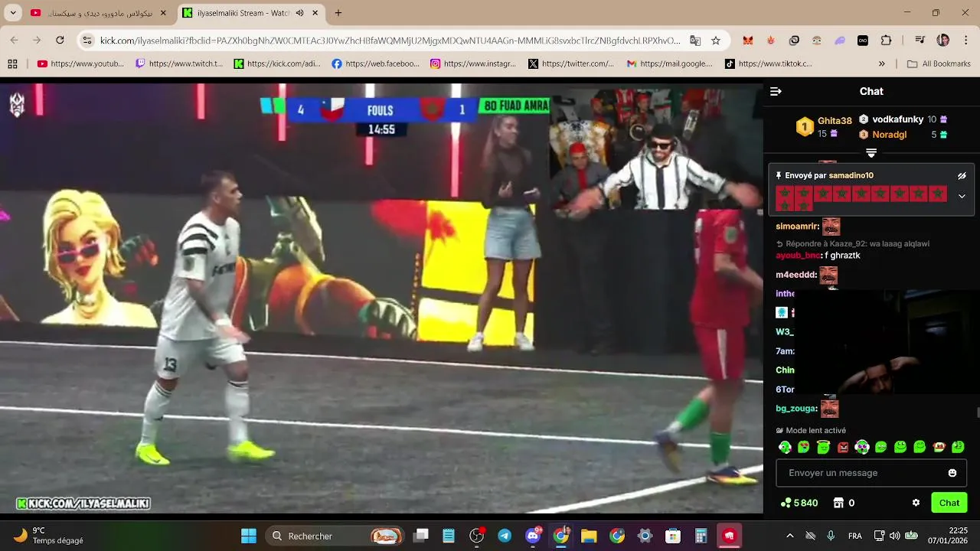Viewport: 980px width, 551px height.
Task: Bookmark this page with the star icon
Action: click(716, 41)
